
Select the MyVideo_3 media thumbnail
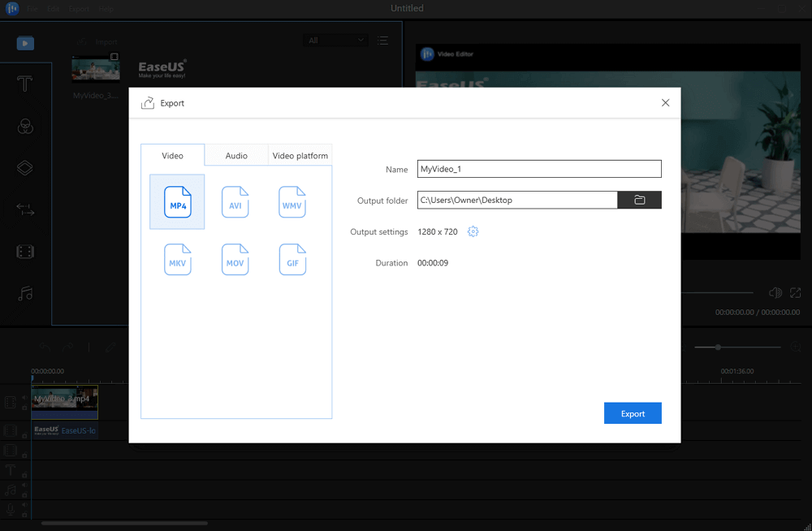95,70
